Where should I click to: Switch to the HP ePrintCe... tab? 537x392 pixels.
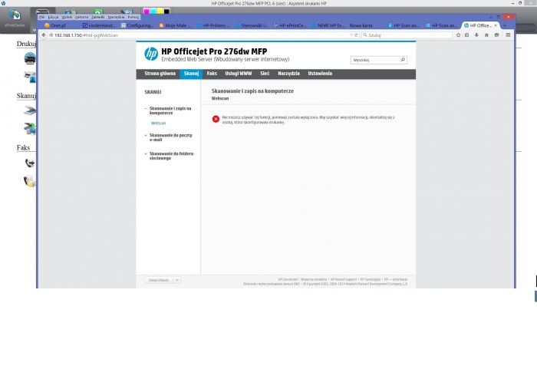point(290,25)
